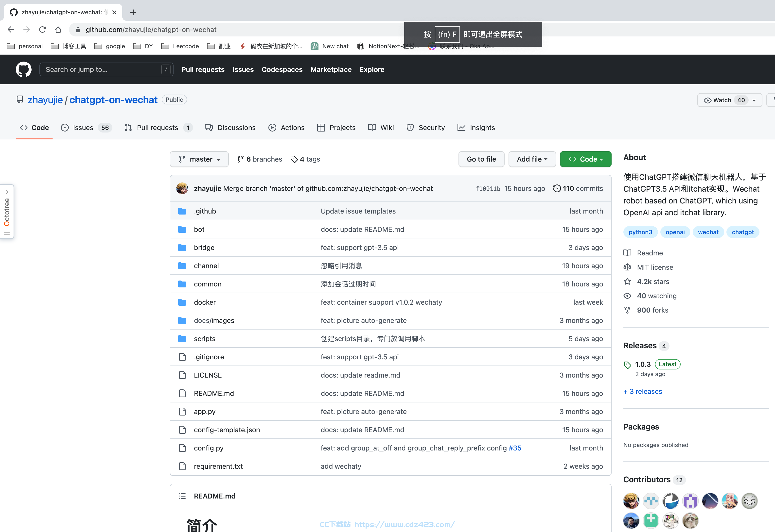Open the channel folder

click(206, 266)
